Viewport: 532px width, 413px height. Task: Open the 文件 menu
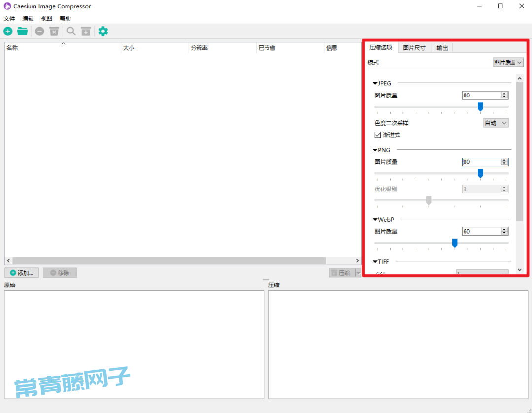pyautogui.click(x=9, y=19)
